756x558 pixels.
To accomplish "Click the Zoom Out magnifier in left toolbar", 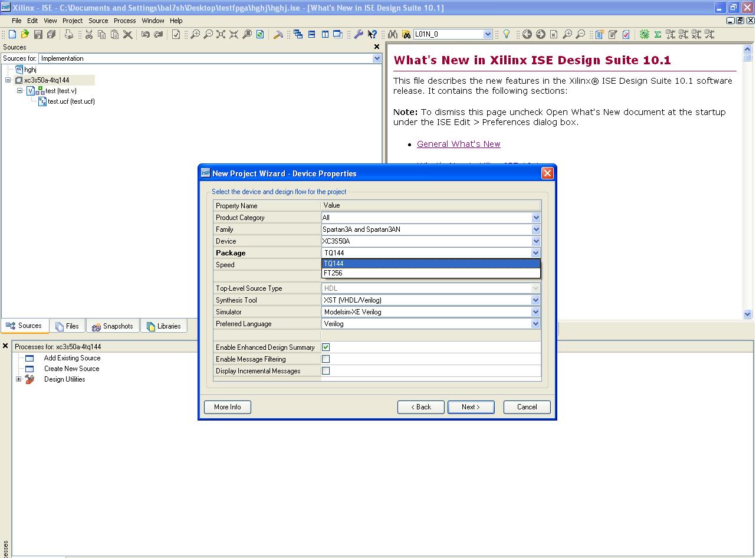I will [x=208, y=34].
